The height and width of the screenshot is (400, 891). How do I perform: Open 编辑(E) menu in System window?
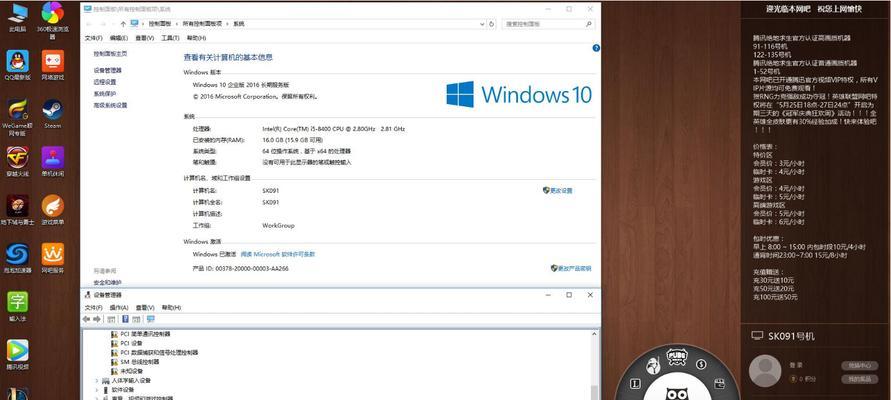coord(119,38)
